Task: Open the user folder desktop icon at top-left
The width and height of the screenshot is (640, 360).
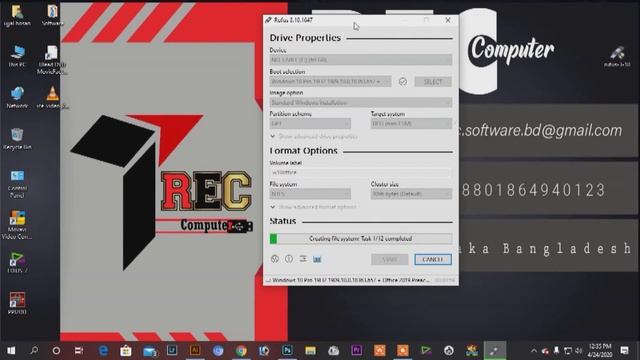Action: 17,15
